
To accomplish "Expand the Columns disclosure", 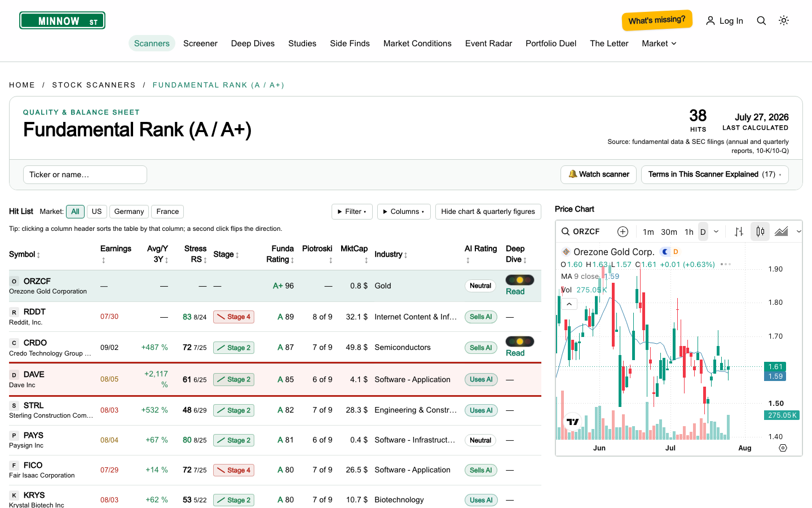I will [404, 212].
